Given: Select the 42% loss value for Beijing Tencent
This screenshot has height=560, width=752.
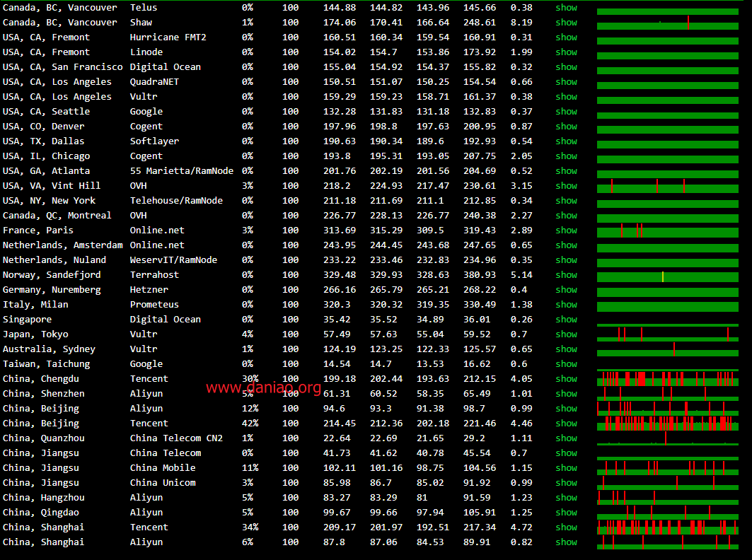Looking at the screenshot, I should click(x=250, y=424).
